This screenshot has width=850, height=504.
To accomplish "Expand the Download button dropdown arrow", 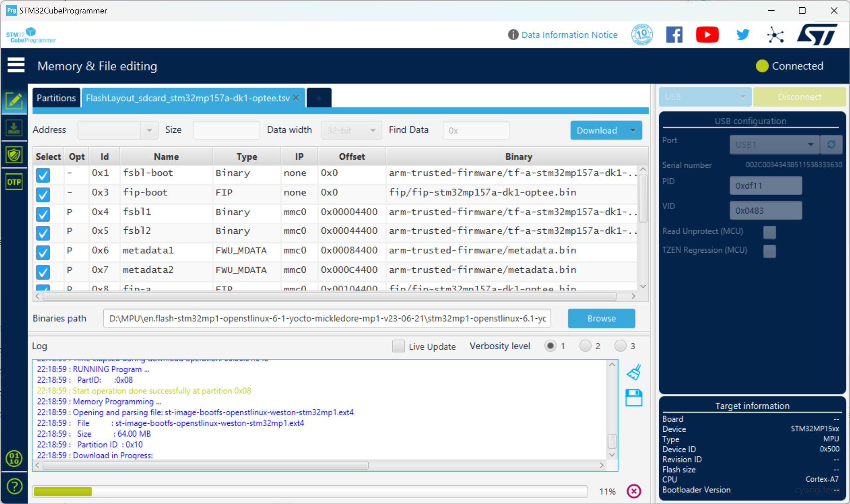I will (633, 131).
